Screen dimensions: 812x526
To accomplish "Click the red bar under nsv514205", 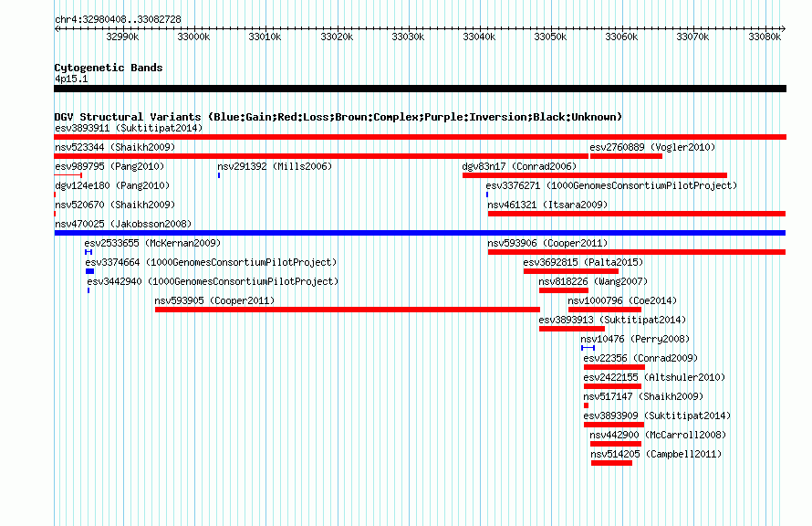I will (611, 463).
